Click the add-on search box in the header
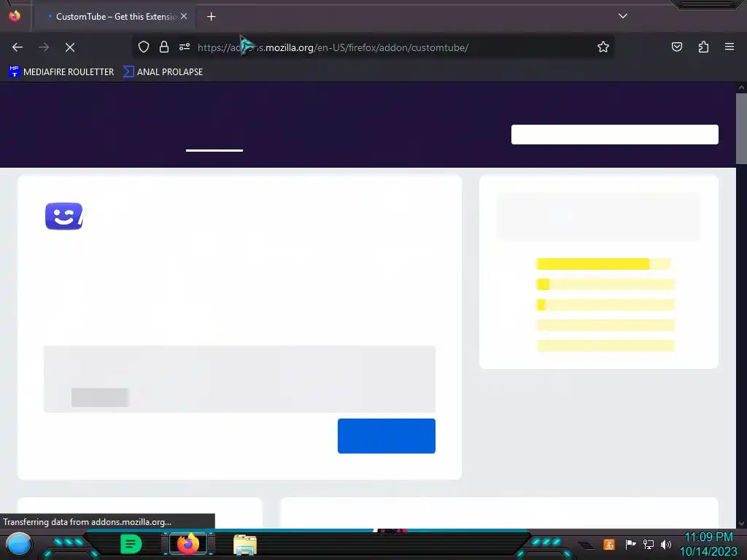Viewport: 747px width, 560px height. (614, 135)
